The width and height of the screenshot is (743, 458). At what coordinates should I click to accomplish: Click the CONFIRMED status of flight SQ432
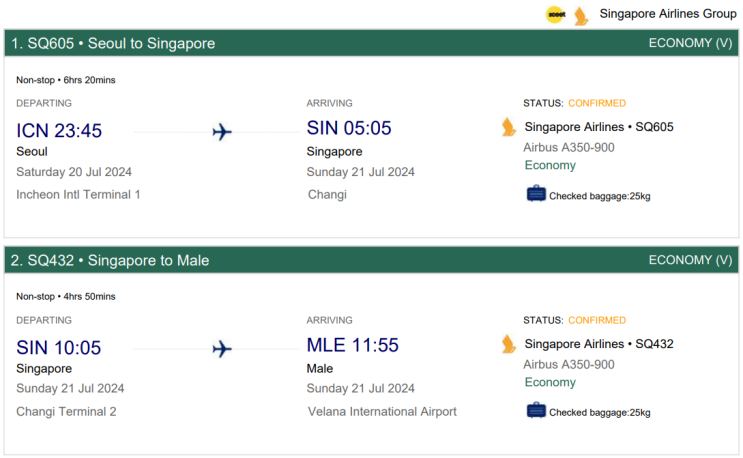pyautogui.click(x=597, y=320)
